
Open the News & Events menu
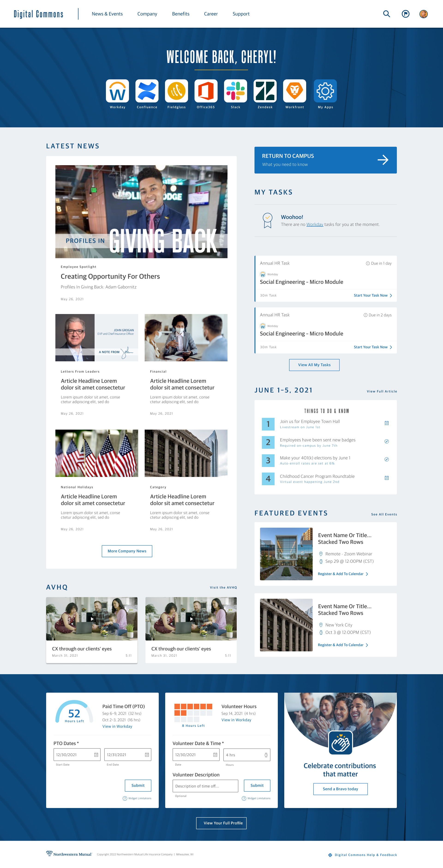107,14
